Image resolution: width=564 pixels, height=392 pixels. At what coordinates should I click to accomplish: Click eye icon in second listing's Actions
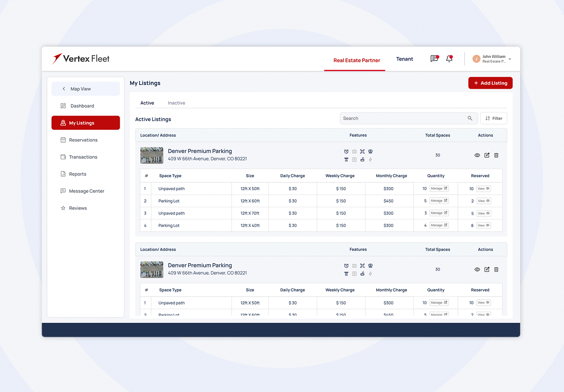coord(477,269)
